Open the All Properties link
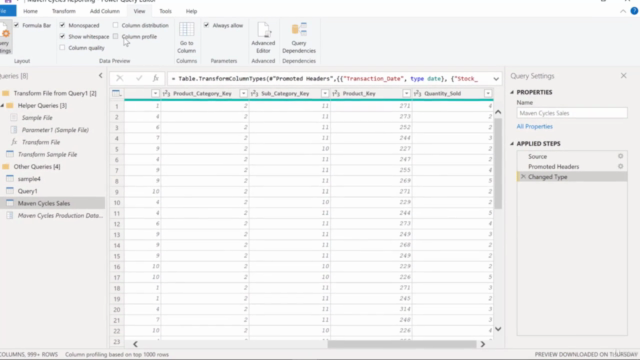640x360 pixels. click(x=534, y=127)
